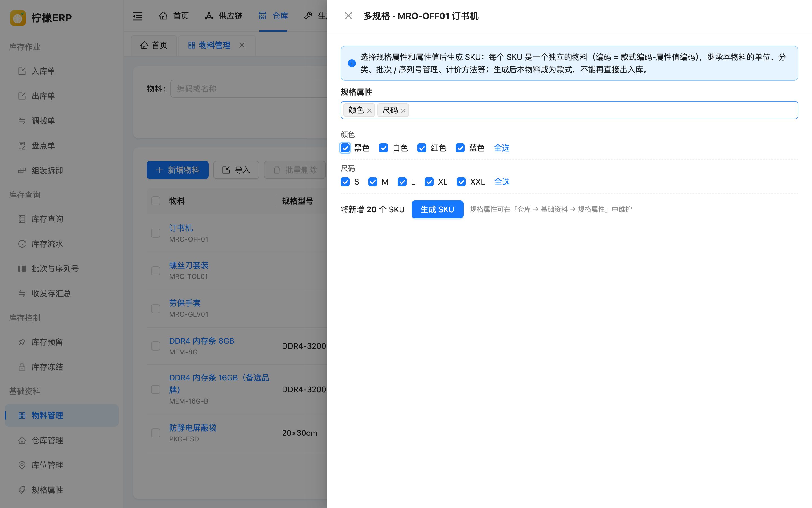Click the 新增物料 button
The image size is (812, 508).
click(178, 170)
